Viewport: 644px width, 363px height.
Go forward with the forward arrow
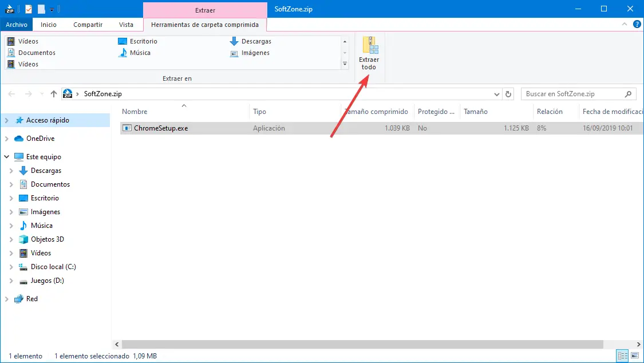click(29, 94)
